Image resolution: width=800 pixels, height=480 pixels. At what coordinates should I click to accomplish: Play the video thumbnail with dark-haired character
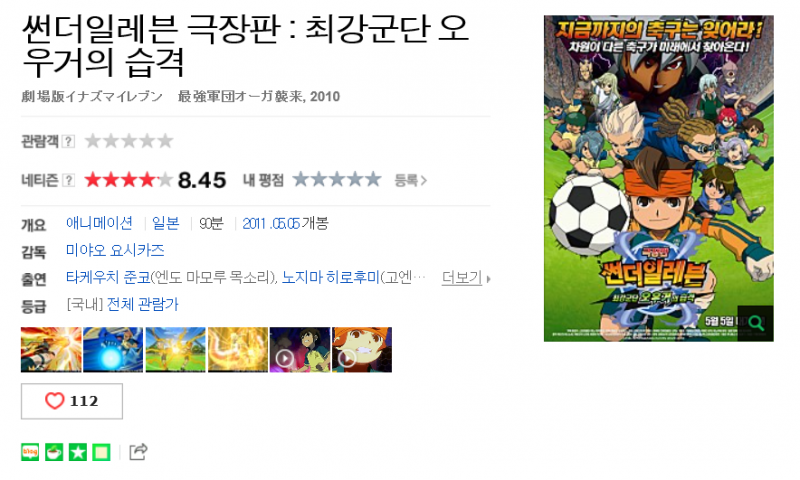[x=300, y=350]
